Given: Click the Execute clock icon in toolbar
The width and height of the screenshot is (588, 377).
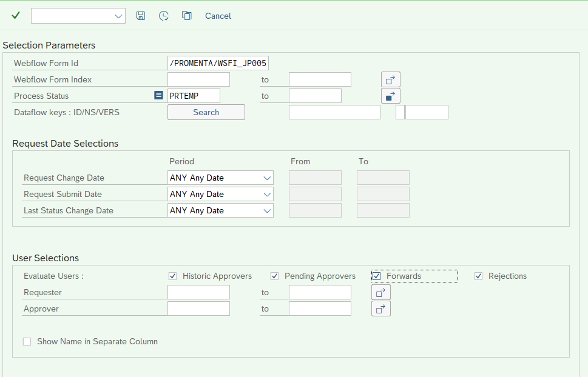Looking at the screenshot, I should pyautogui.click(x=163, y=16).
